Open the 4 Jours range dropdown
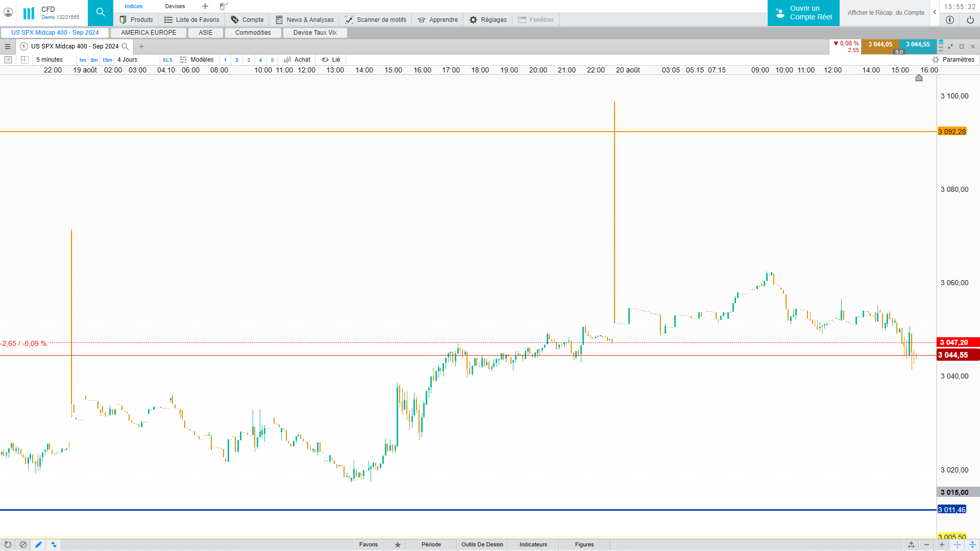This screenshot has height=551, width=980. coord(128,60)
